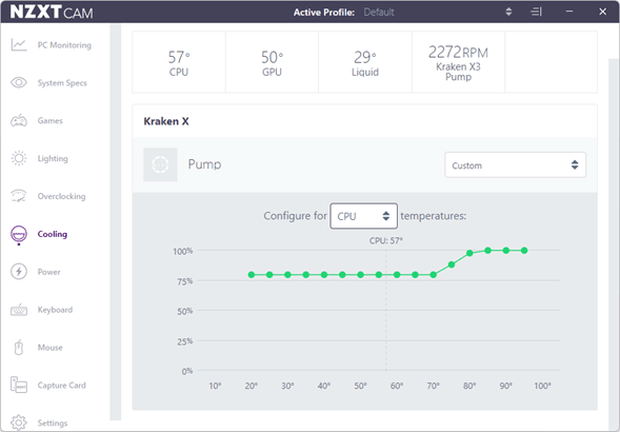
Task: Open the Capture Card label
Action: pos(62,385)
